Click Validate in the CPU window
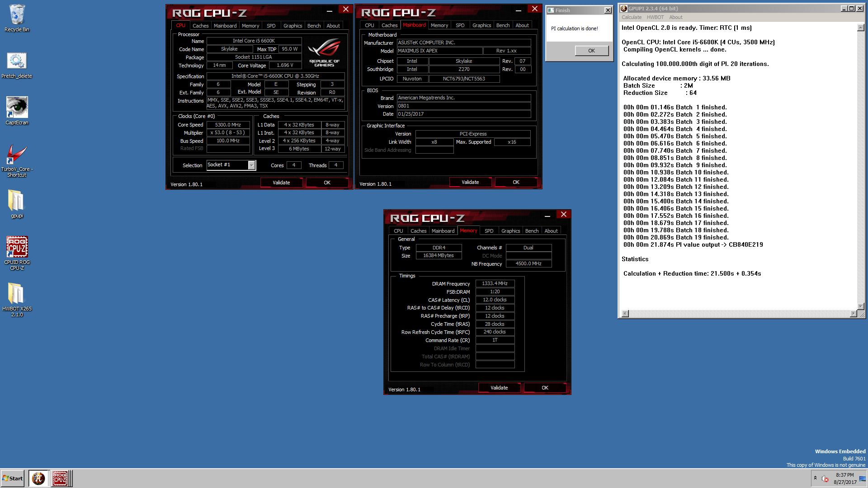The width and height of the screenshot is (868, 488). [281, 183]
